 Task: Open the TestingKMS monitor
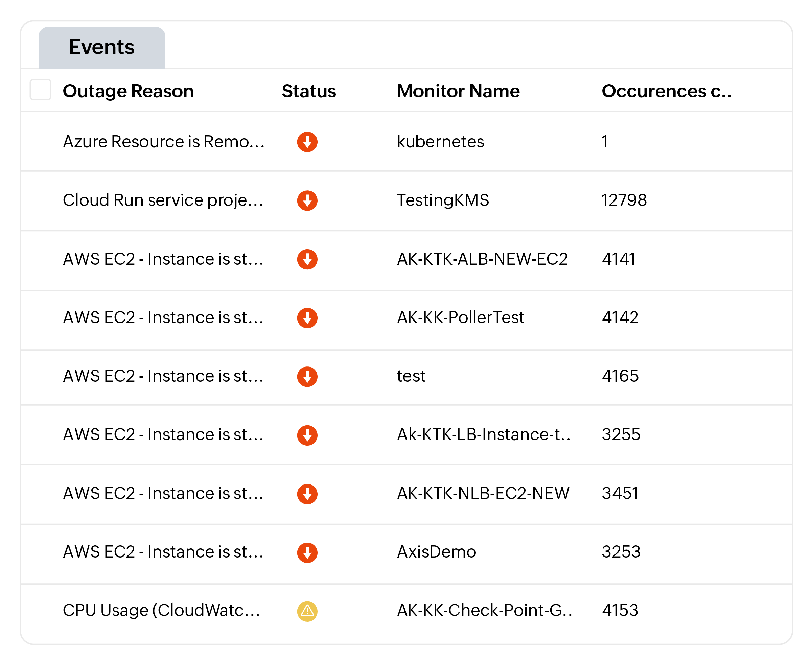click(x=443, y=200)
